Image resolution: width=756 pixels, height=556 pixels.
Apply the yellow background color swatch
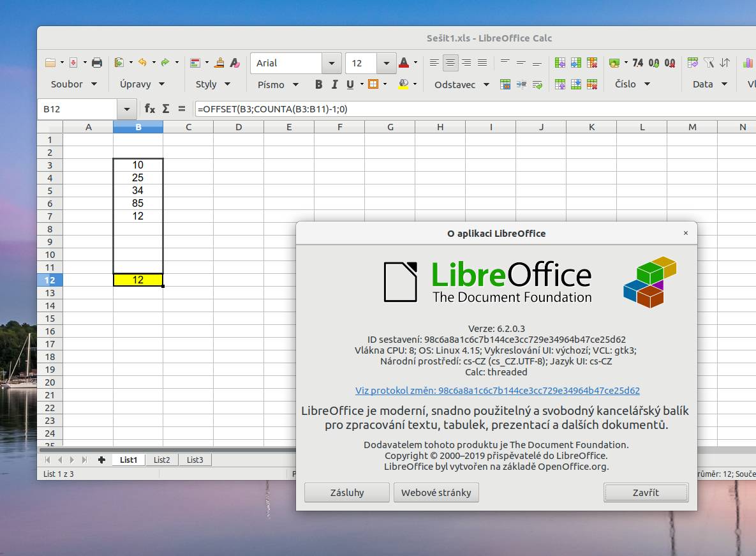click(404, 84)
